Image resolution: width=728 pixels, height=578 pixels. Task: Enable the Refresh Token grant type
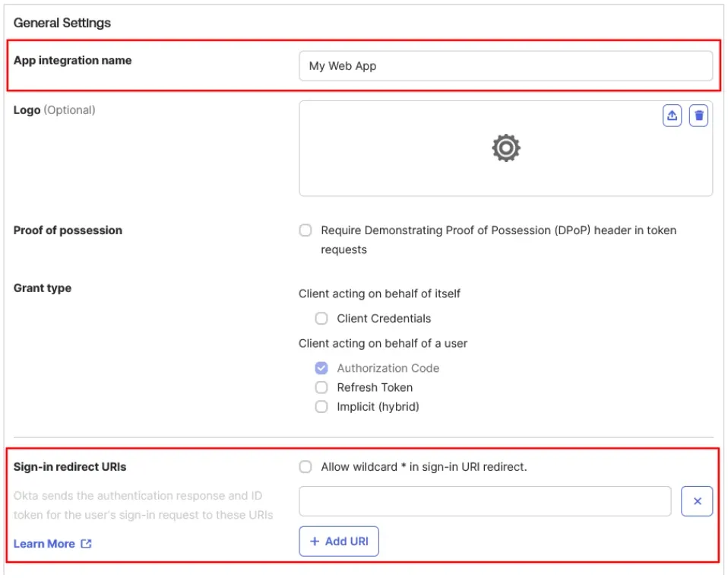pos(321,387)
